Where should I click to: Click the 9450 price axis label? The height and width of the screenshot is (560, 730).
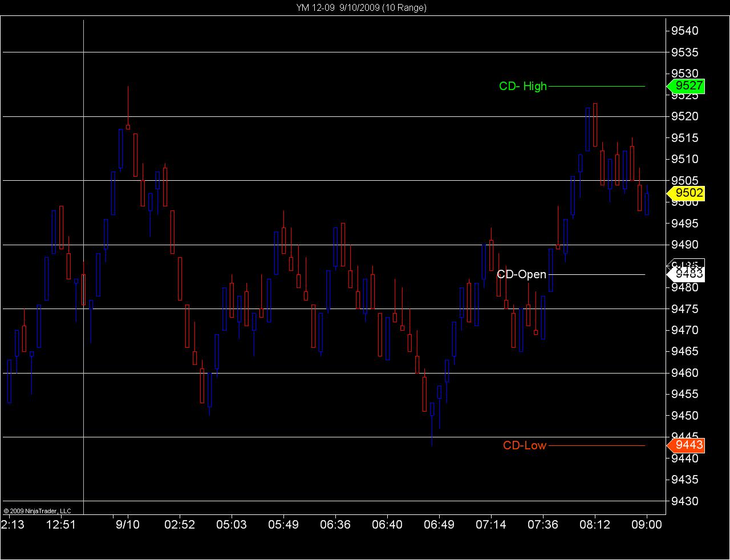click(x=685, y=416)
